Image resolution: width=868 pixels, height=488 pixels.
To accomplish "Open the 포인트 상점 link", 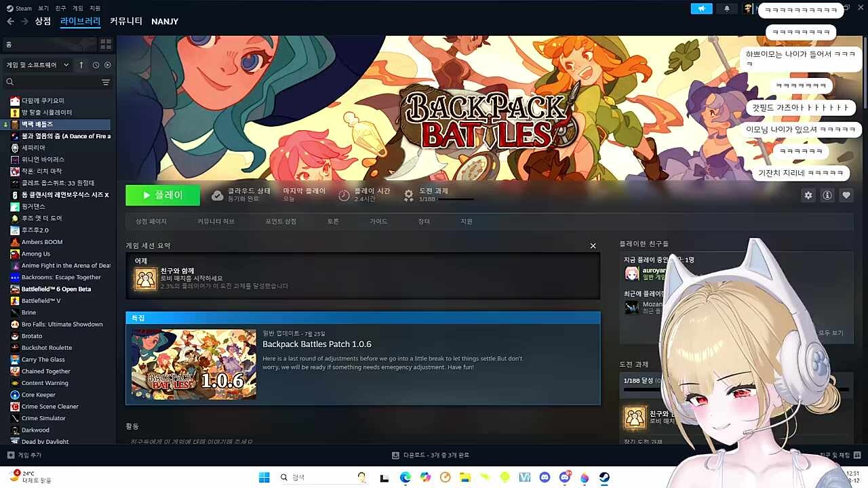I will click(281, 222).
